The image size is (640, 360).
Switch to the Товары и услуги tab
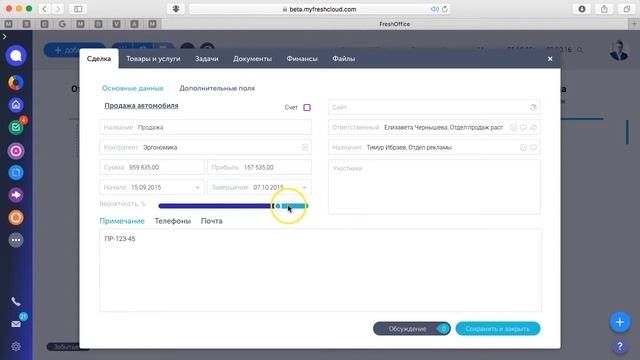153,59
